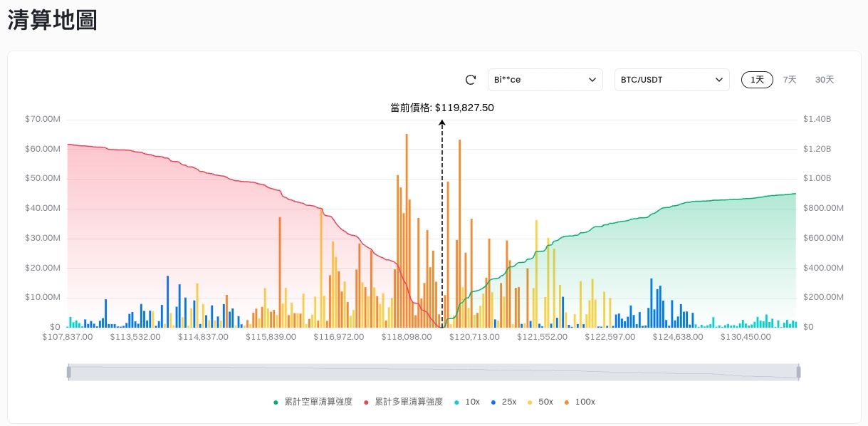
Task: Switch to the 7天 time range
Action: click(x=790, y=80)
